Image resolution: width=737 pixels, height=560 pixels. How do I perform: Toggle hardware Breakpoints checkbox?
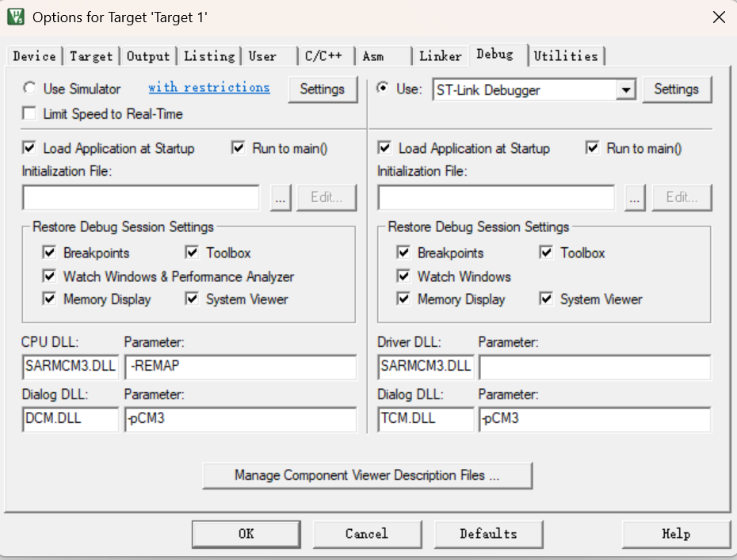click(403, 253)
